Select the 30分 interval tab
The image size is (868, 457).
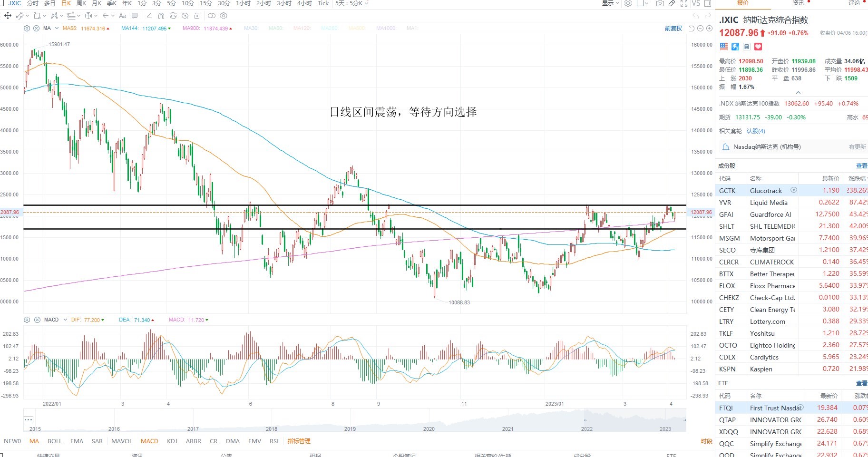[x=224, y=3]
